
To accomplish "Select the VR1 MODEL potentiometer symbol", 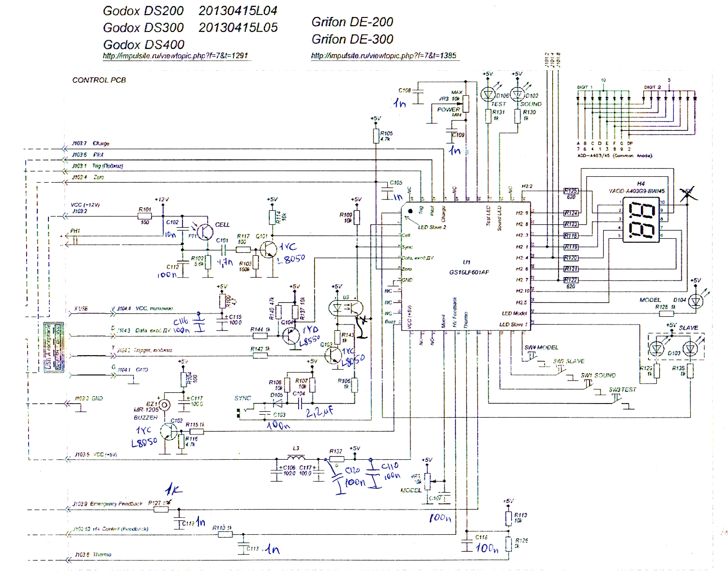I will pyautogui.click(x=427, y=482).
